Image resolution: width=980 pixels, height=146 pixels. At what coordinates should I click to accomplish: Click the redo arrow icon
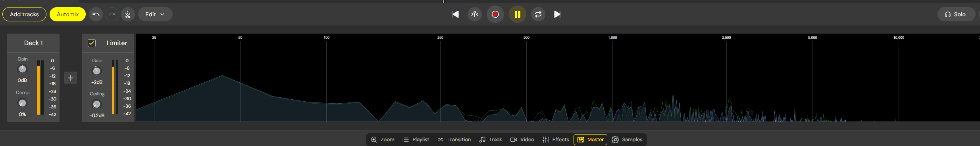point(112,14)
